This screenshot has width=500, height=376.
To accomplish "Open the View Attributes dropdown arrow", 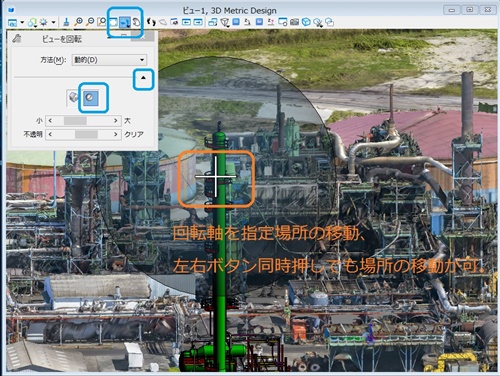I will click(22, 22).
